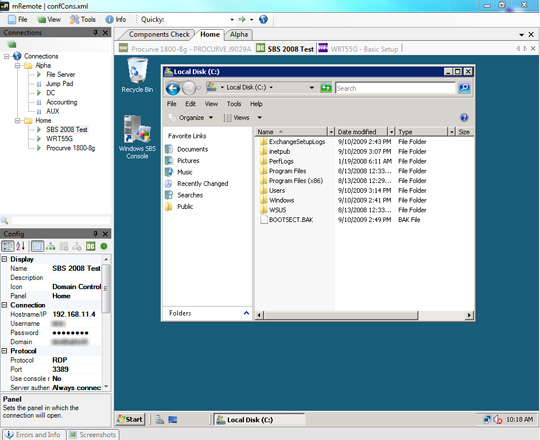Click the volume tray icon in remote taskbar
This screenshot has width=540, height=440.
click(x=498, y=419)
